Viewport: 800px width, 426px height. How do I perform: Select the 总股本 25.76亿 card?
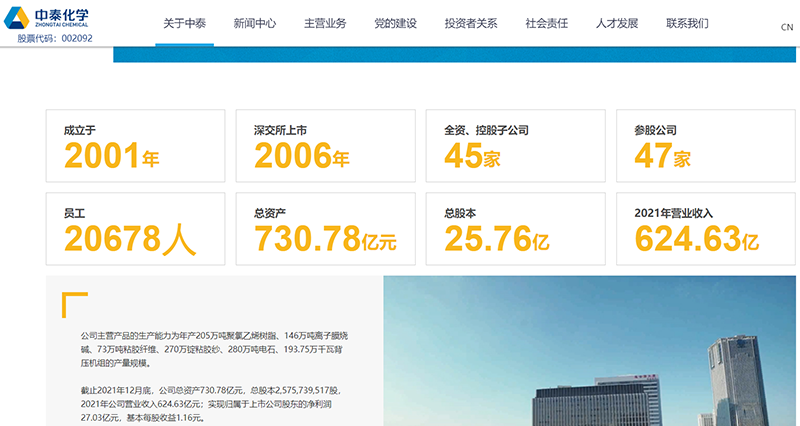[516, 229]
